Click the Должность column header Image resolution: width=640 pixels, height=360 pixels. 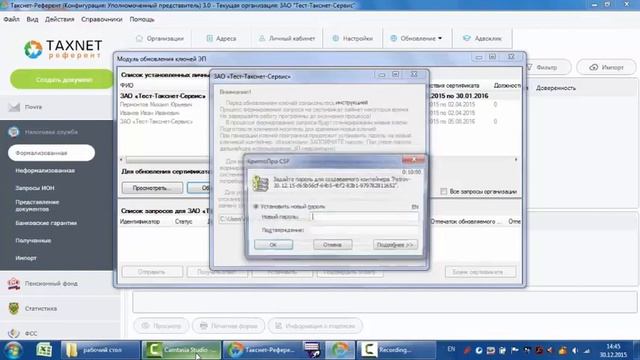(507, 85)
